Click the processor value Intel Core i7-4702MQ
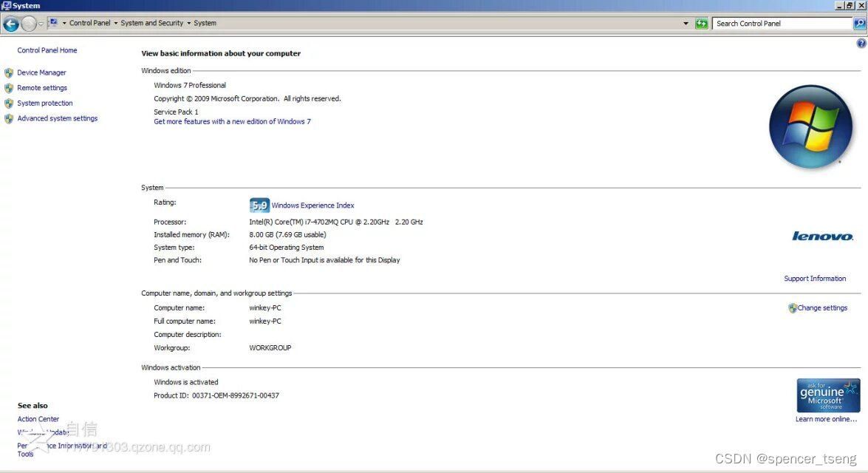 (336, 222)
